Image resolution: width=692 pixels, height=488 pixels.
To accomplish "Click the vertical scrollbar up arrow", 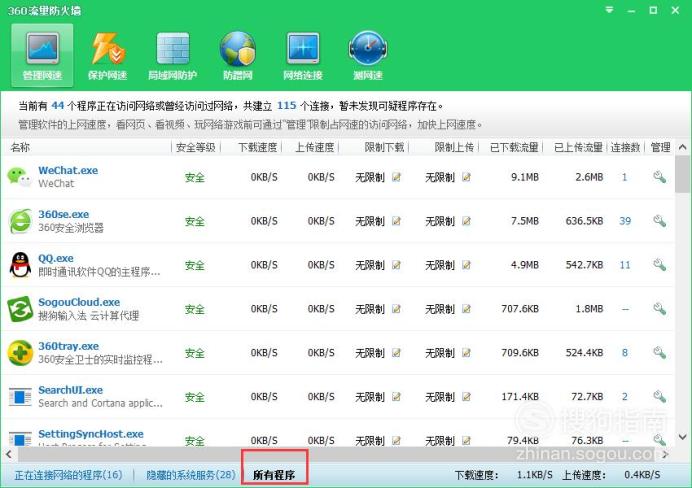I will (x=683, y=147).
